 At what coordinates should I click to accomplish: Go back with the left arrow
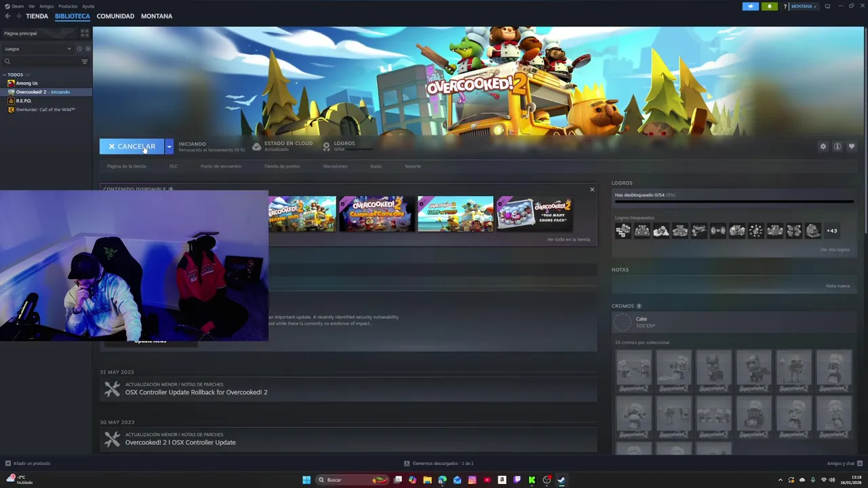(x=7, y=16)
